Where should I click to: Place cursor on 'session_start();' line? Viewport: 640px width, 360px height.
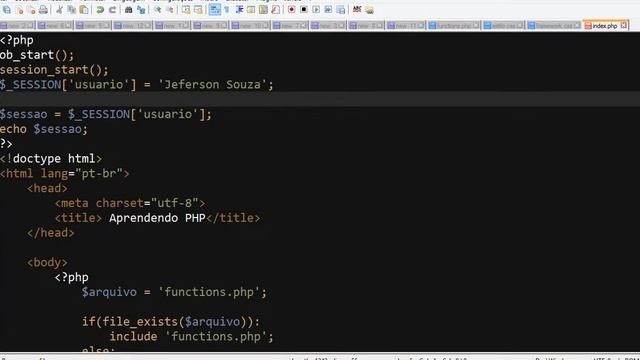(54, 70)
